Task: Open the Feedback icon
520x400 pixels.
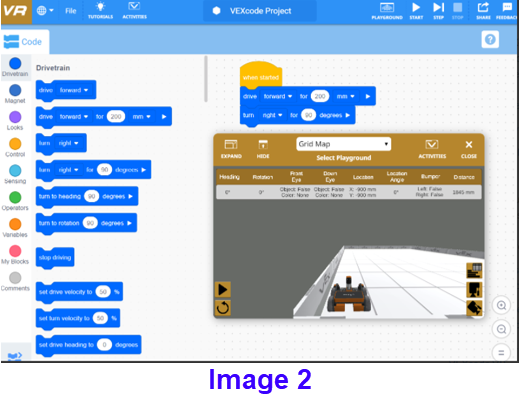Action: click(x=507, y=10)
